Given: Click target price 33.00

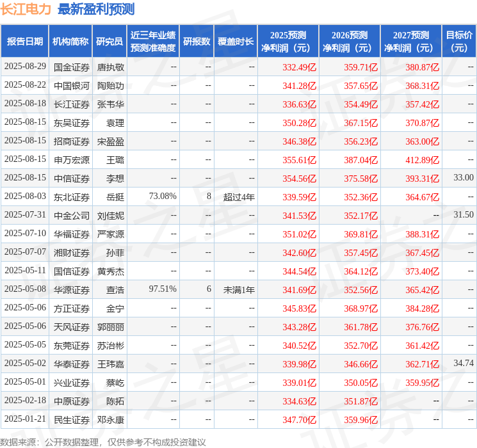Looking at the screenshot, I should [x=464, y=177].
